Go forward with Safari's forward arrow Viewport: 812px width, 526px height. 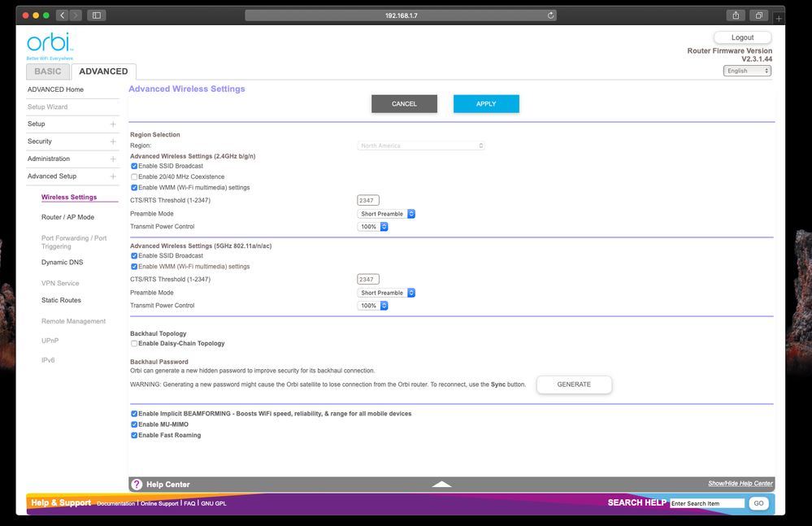[x=76, y=15]
